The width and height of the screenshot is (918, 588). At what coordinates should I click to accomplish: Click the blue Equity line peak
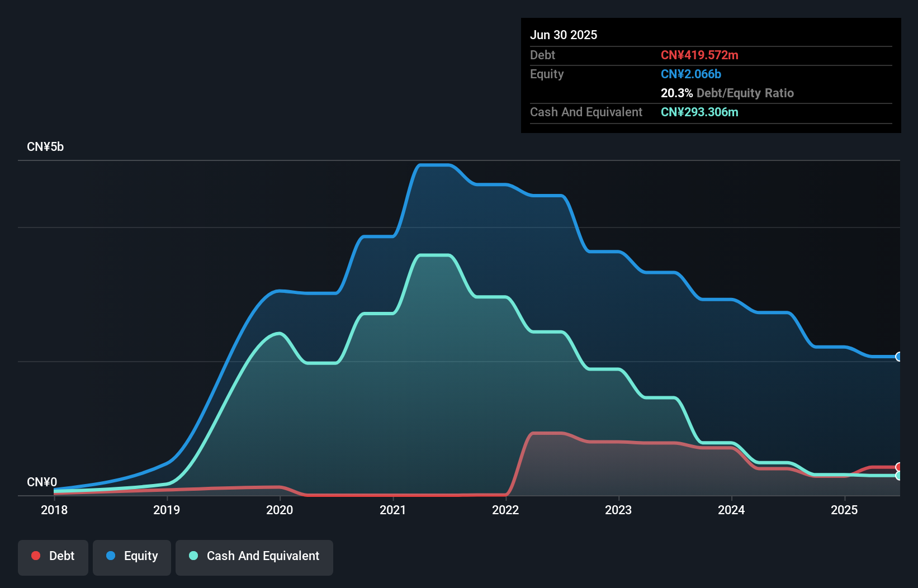tap(435, 164)
